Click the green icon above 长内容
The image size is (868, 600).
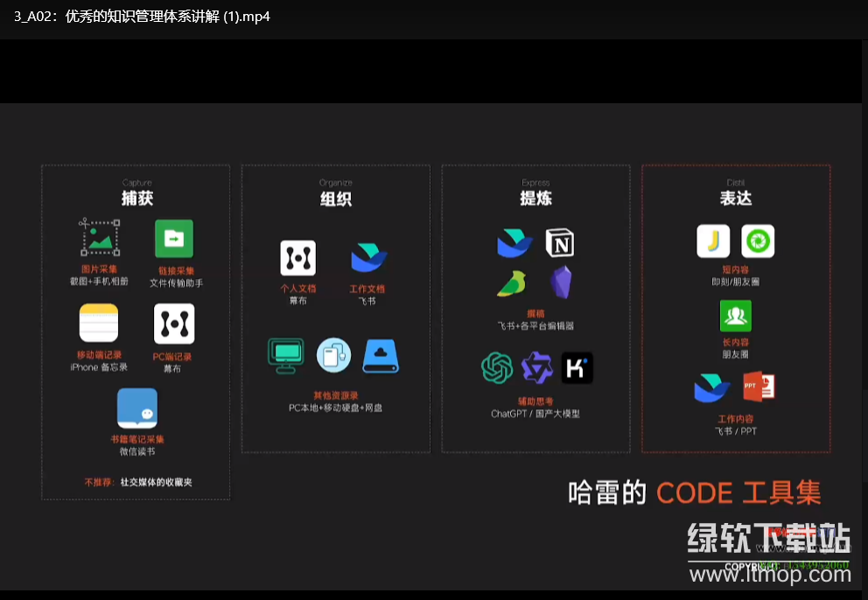pos(735,315)
